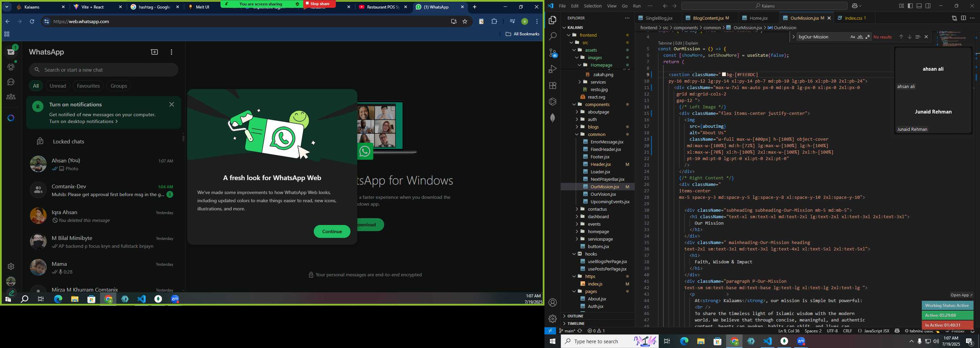Screen dimensions: 980x348
Task: Select the Unread chat filter
Action: (x=58, y=86)
